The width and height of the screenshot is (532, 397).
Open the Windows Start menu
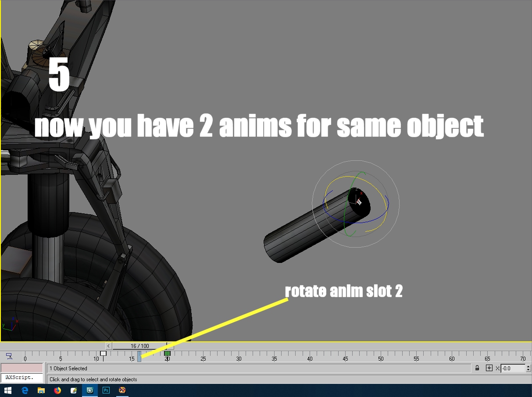pyautogui.click(x=7, y=390)
